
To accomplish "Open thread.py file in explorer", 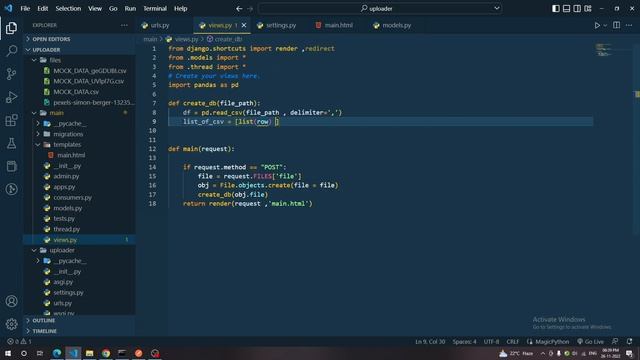I will pos(67,229).
